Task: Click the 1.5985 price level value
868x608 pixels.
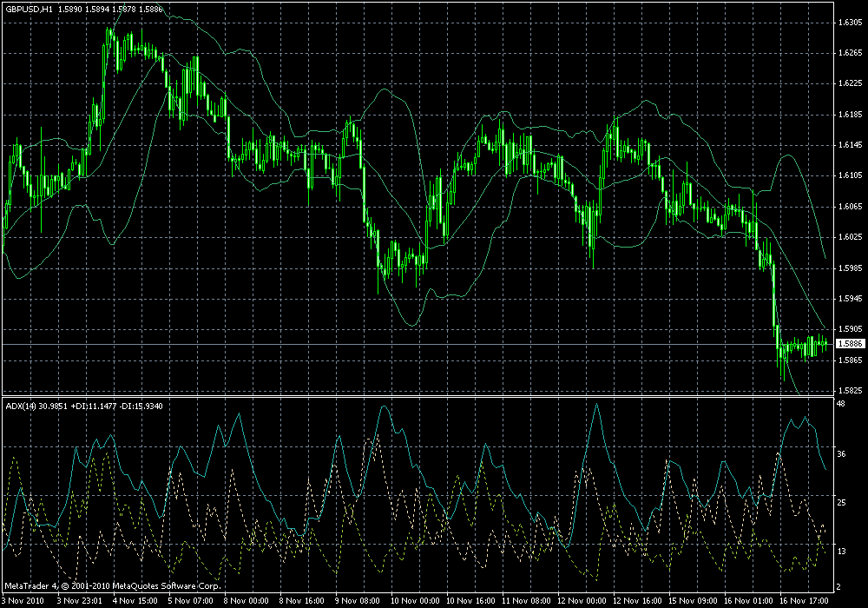Action: (851, 268)
